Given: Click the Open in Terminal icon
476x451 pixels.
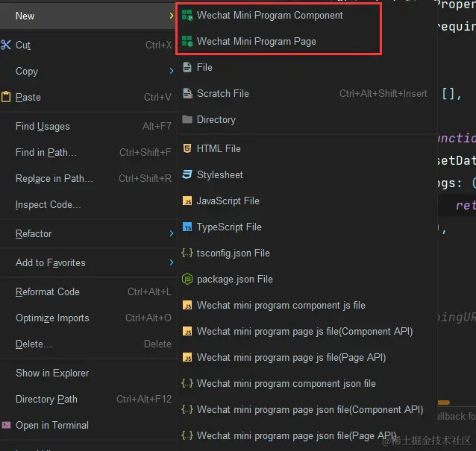Looking at the screenshot, I should [x=6, y=425].
